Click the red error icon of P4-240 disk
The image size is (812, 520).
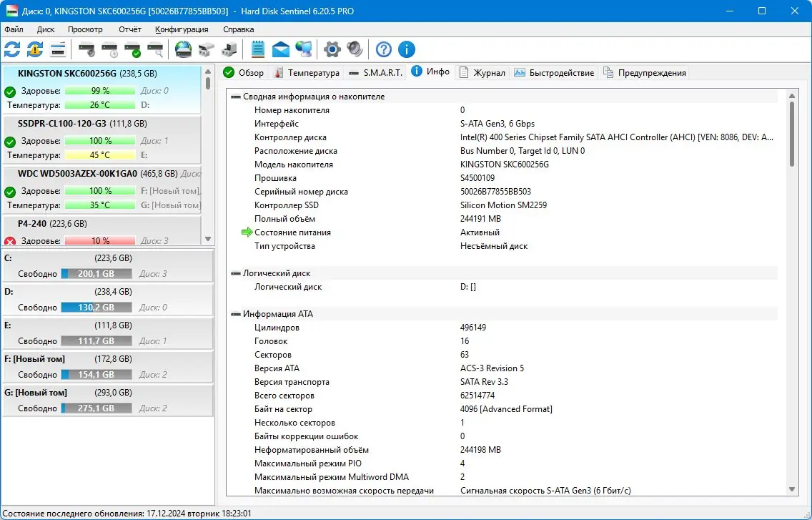pos(10,241)
